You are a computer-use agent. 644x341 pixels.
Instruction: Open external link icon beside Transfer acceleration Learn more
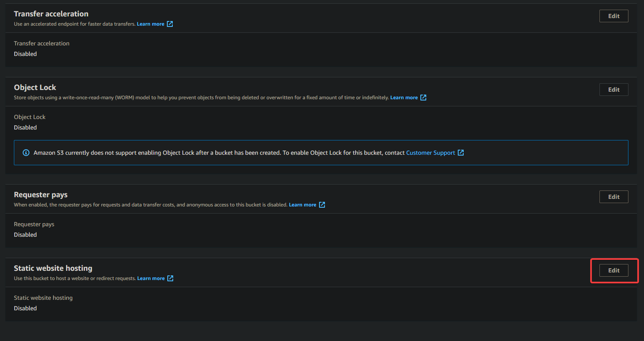[x=170, y=24]
